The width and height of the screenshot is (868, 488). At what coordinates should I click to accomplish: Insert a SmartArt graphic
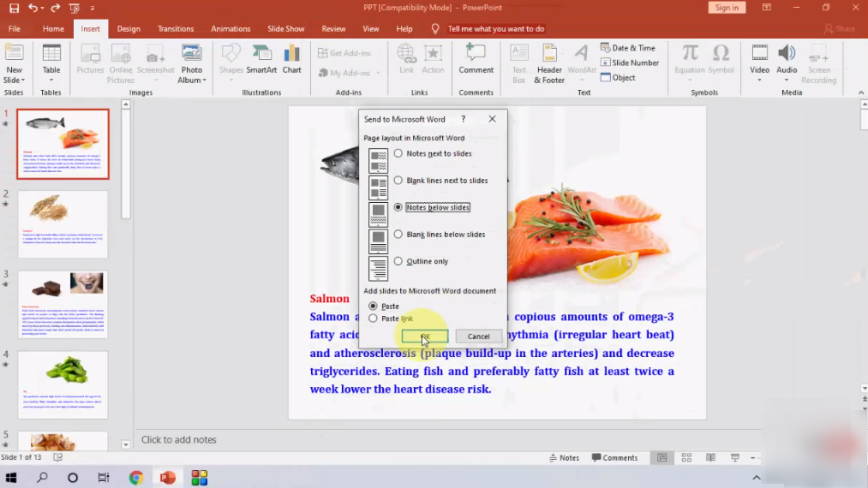(261, 59)
